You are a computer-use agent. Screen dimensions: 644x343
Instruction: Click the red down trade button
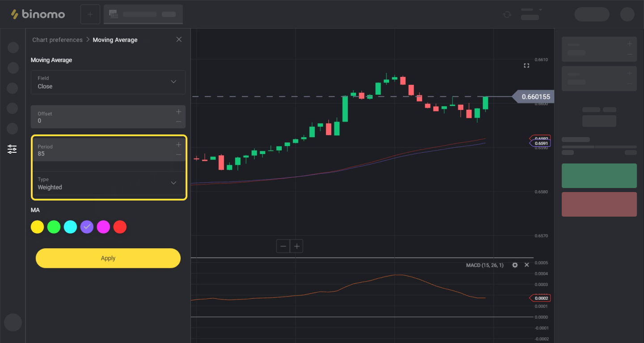click(599, 204)
